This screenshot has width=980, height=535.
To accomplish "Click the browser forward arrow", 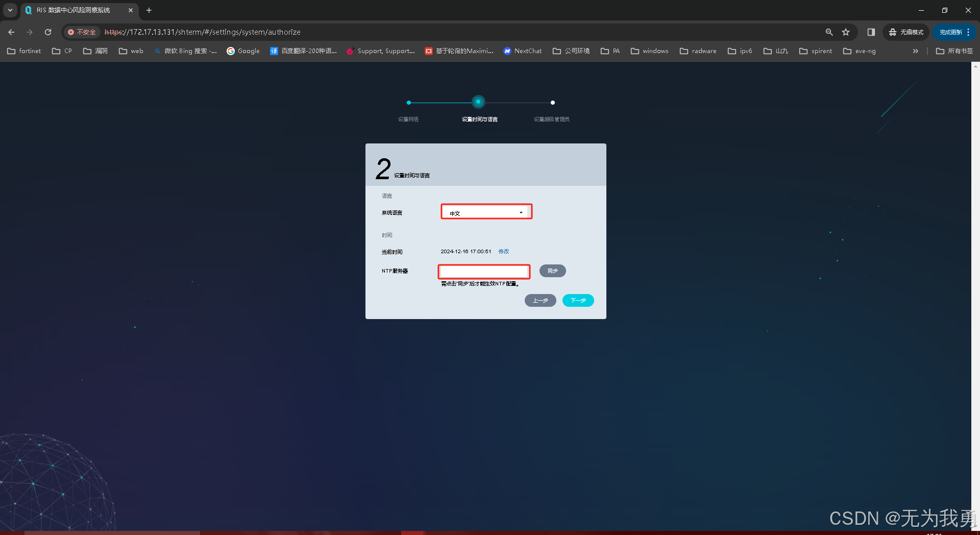I will tap(30, 32).
